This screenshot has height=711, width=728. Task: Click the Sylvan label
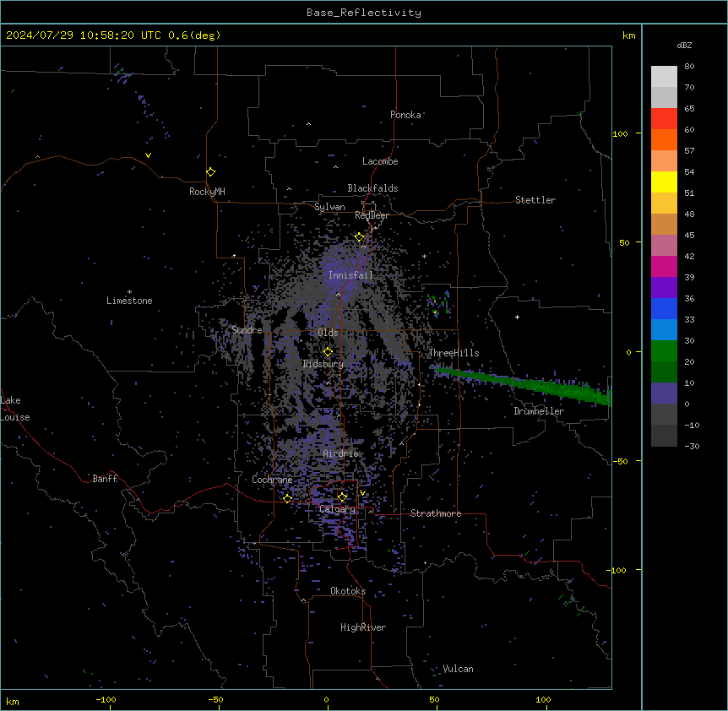(x=329, y=207)
